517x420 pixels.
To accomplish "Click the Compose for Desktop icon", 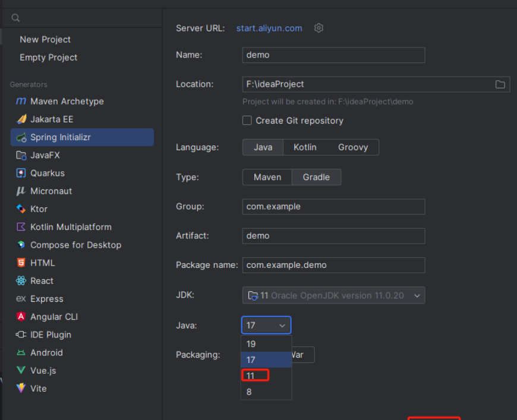I will point(21,245).
